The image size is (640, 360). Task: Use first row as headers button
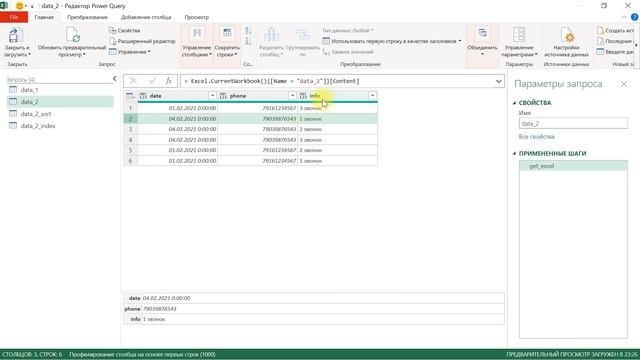point(391,41)
